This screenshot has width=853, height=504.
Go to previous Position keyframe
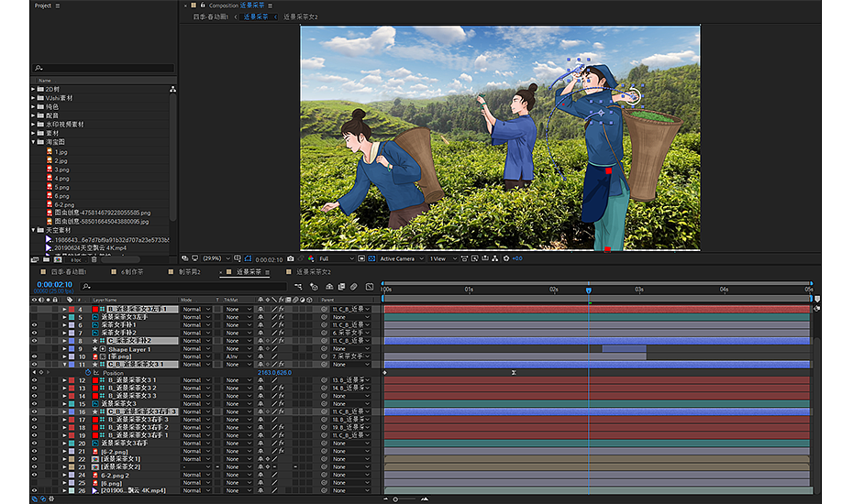pyautogui.click(x=34, y=372)
